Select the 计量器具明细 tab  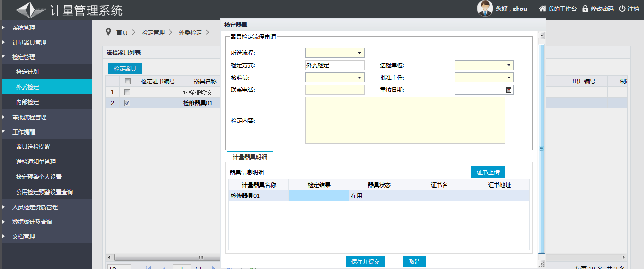pos(250,157)
